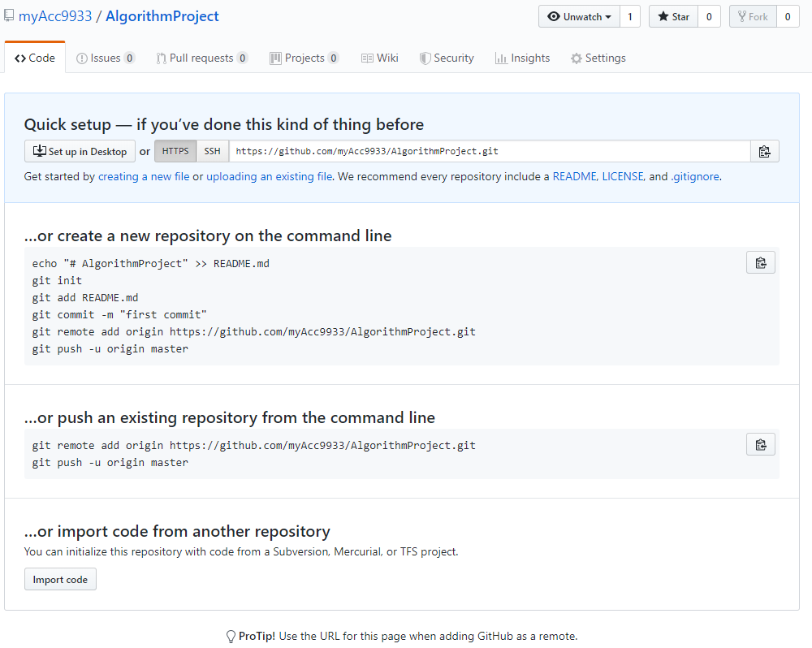
Task: Click '...or push an existing repository' heading
Action: [x=230, y=417]
